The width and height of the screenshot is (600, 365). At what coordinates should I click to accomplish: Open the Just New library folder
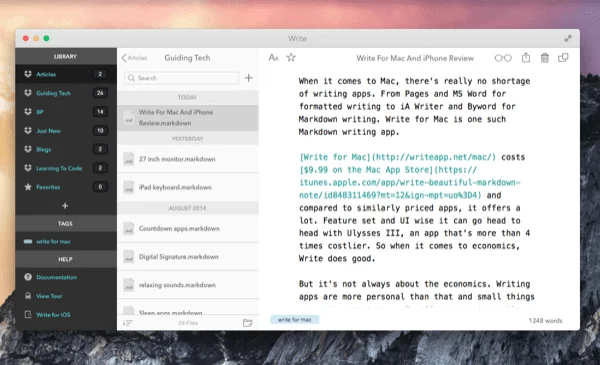66,130
